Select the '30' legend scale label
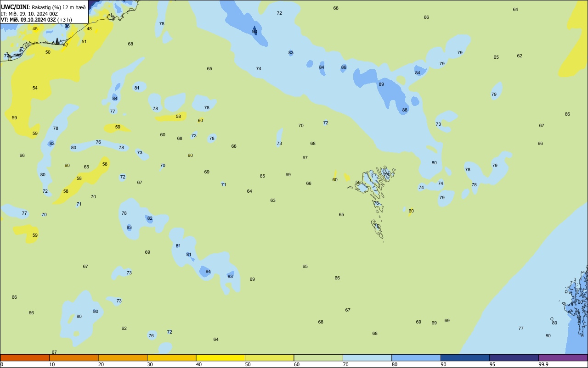The width and height of the screenshot is (588, 368). (150, 364)
